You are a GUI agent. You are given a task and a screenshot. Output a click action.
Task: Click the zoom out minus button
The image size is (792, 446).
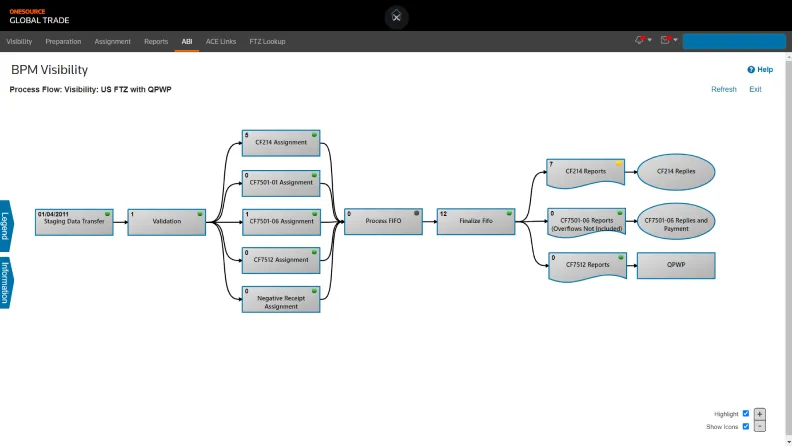(x=760, y=426)
